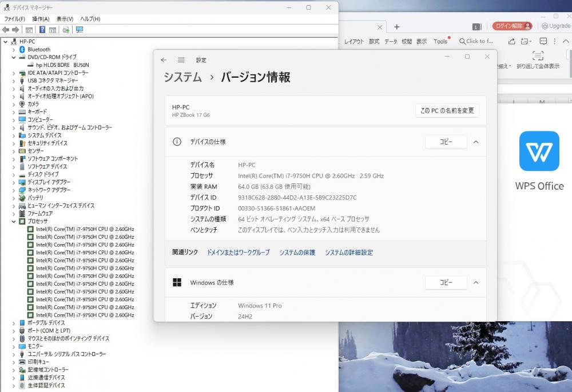Open the ファイル(F) menu in Device Manager
The image size is (572, 392).
point(15,19)
